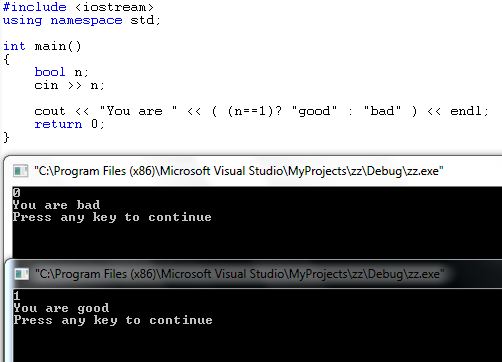This screenshot has width=502, height=362.
Task: Click the 'cin >> n;' statement
Action: coord(69,85)
